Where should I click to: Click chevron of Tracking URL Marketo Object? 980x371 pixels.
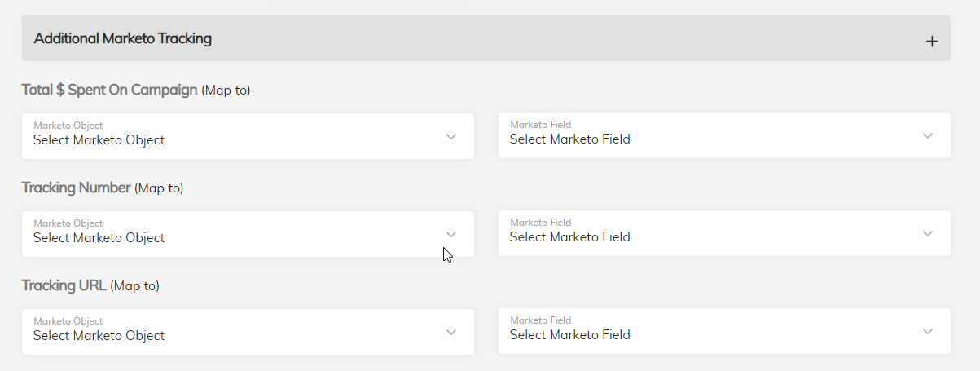click(x=451, y=332)
